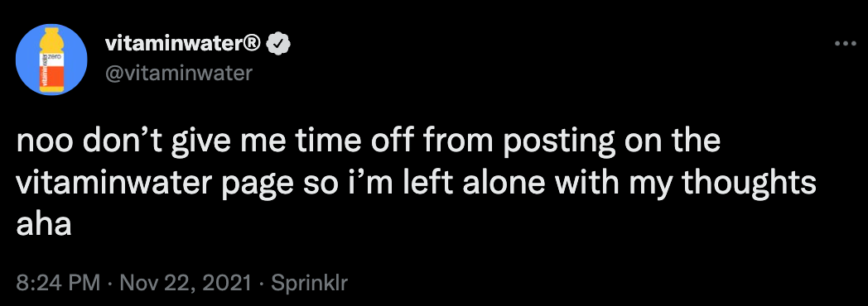Open the @vitaminwater handle link
Viewport: 868px width, 306px height.
coord(178,72)
